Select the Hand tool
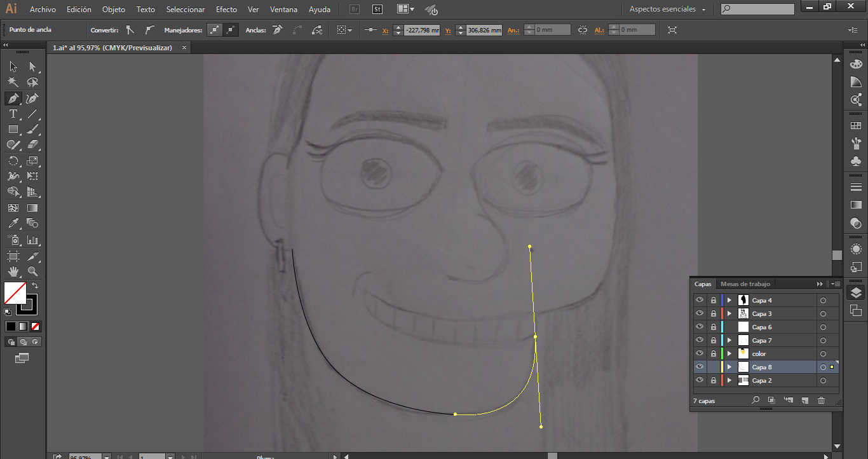 click(13, 271)
